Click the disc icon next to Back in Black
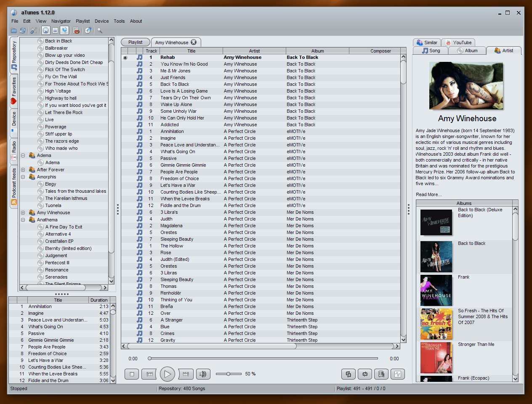 tap(41, 41)
